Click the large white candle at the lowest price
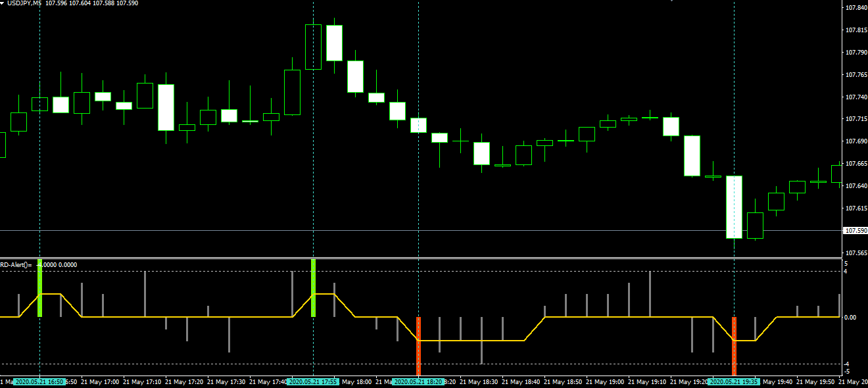The image size is (868, 388). pos(734,206)
